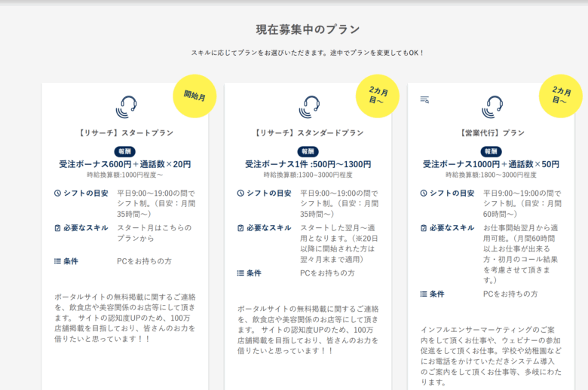The height and width of the screenshot is (390, 588).
Task: Click the 現在募集中のプラン heading
Action: coord(308,30)
